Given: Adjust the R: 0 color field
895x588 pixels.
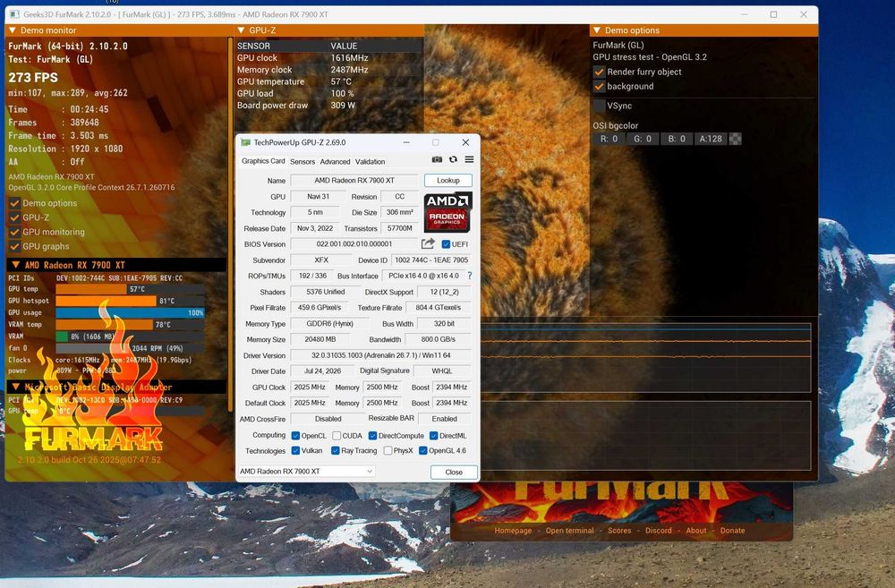Looking at the screenshot, I should [x=609, y=139].
